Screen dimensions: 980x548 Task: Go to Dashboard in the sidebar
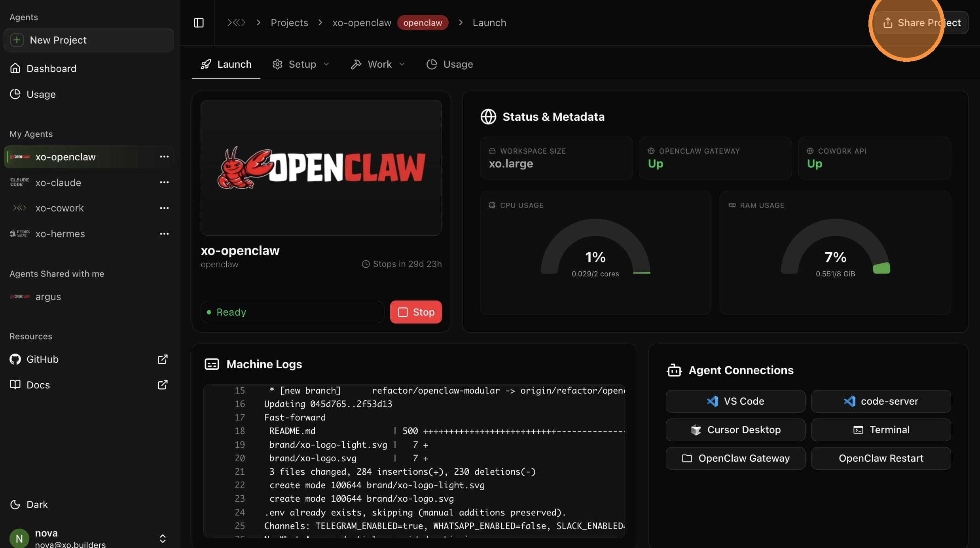coord(89,68)
